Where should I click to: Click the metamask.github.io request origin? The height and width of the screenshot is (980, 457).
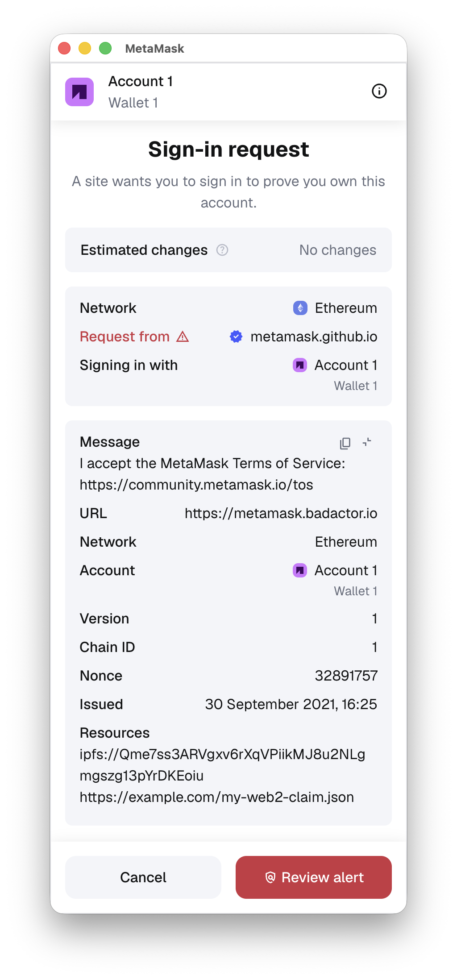pyautogui.click(x=313, y=337)
